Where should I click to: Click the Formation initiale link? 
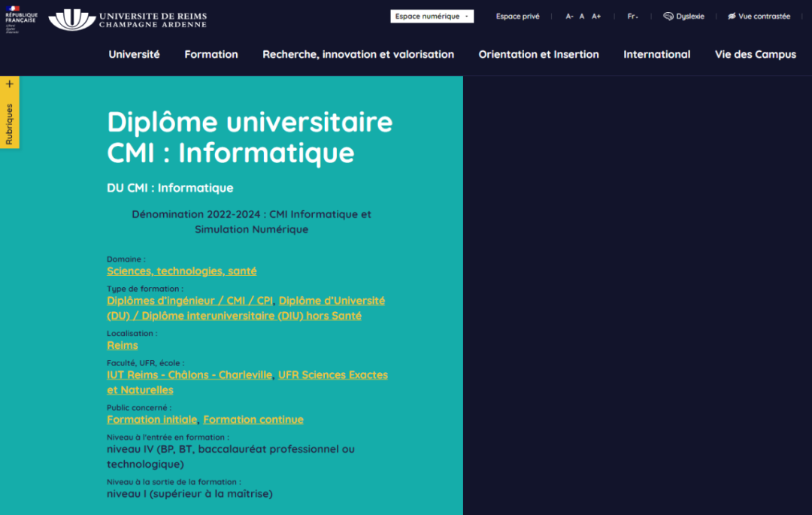152,420
